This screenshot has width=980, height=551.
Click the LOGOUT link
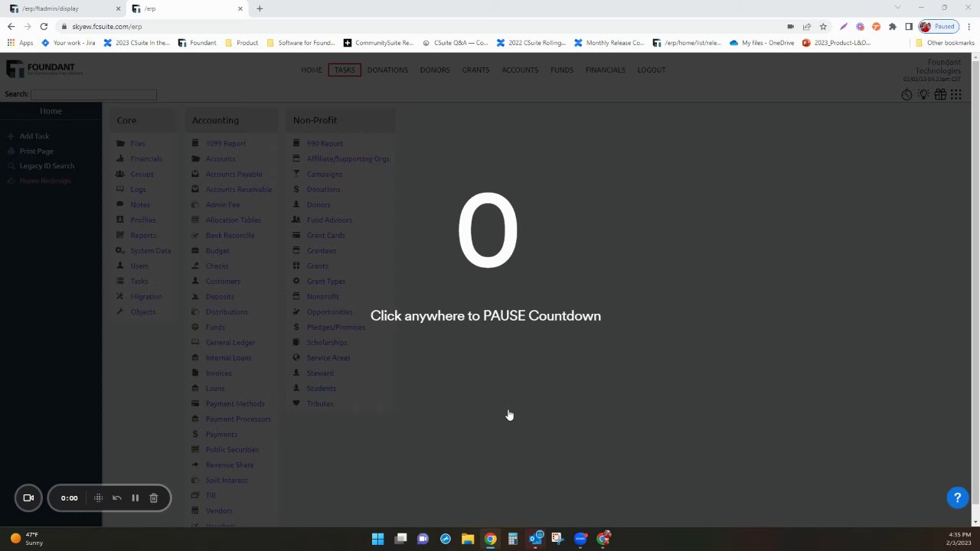[652, 70]
